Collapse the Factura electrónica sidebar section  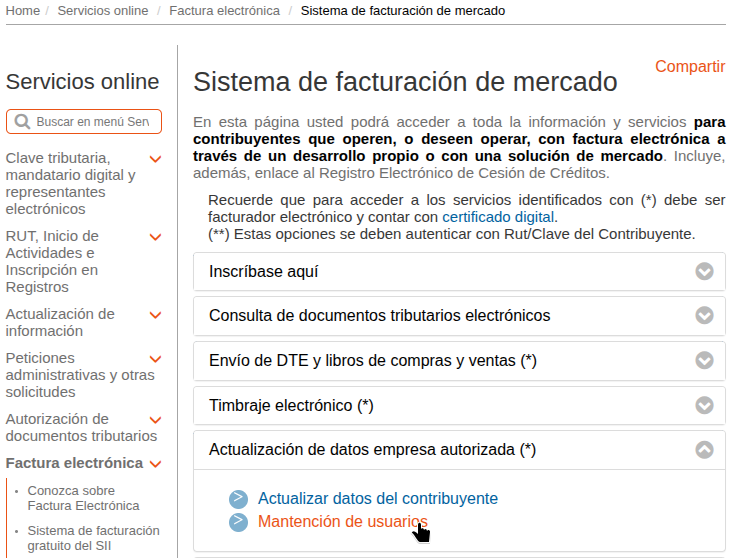click(155, 464)
